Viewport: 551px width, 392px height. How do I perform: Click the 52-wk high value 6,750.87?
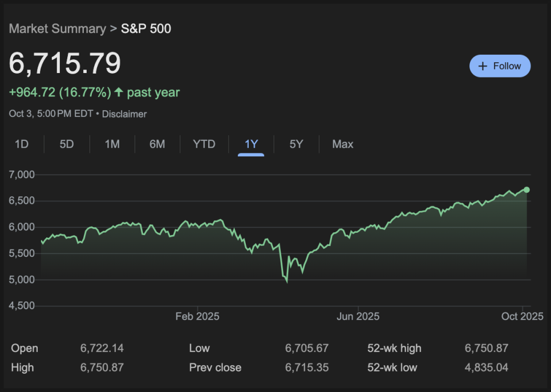pyautogui.click(x=486, y=348)
